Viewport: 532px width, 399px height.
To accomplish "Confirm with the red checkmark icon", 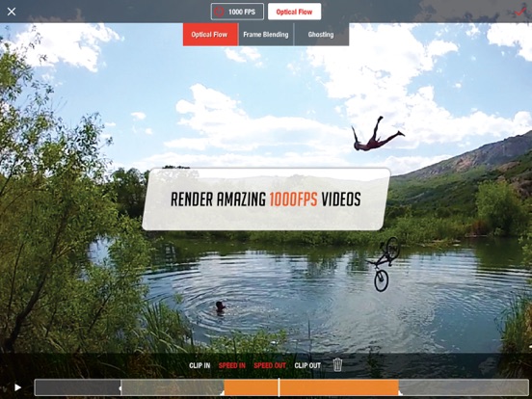I will click(520, 12).
